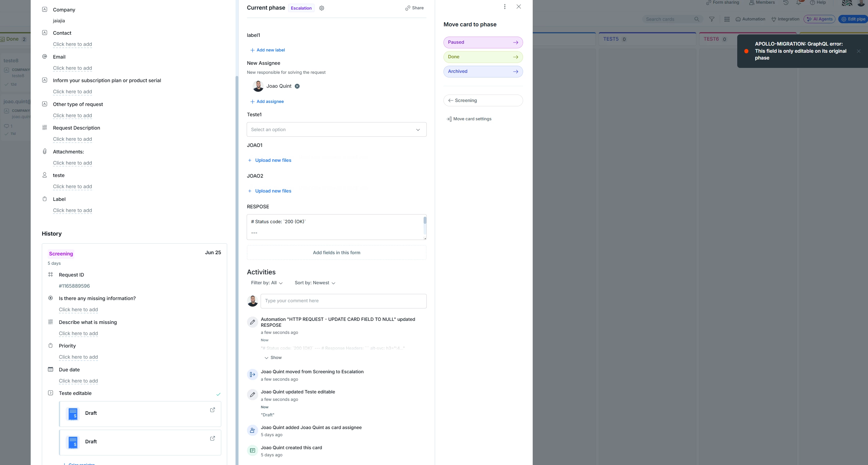Viewport: 868px width, 465px height.
Task: Open the current phase settings gear
Action: [x=321, y=8]
